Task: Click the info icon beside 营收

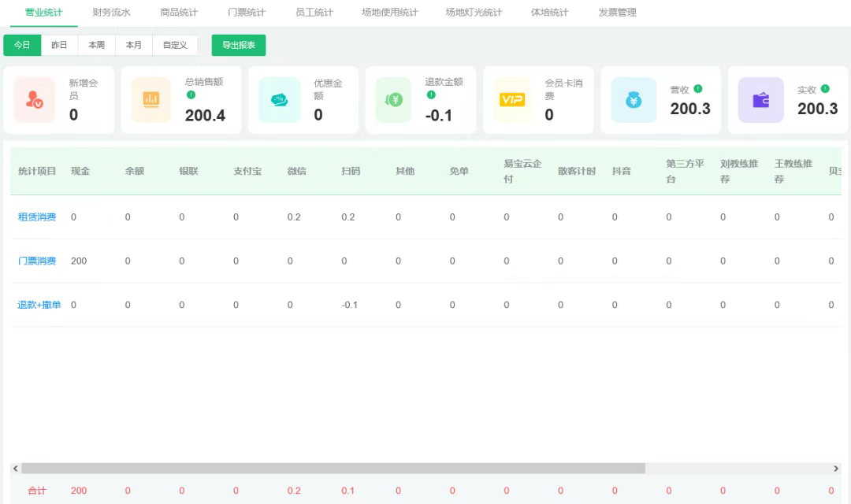Action: click(698, 89)
